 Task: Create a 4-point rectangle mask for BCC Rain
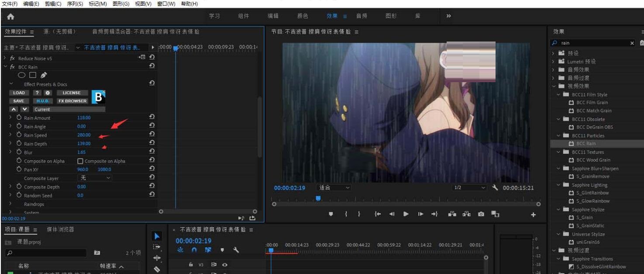(x=33, y=75)
